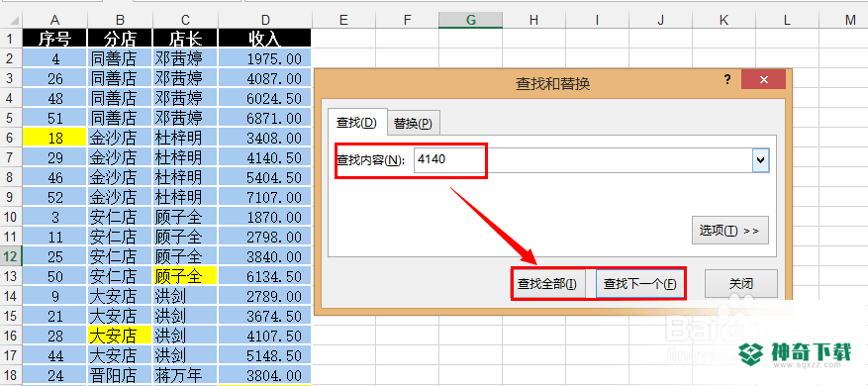Viewport: 868px width, 386px height.
Task: Click cell 杜梓明 in row 8
Action: click(185, 178)
